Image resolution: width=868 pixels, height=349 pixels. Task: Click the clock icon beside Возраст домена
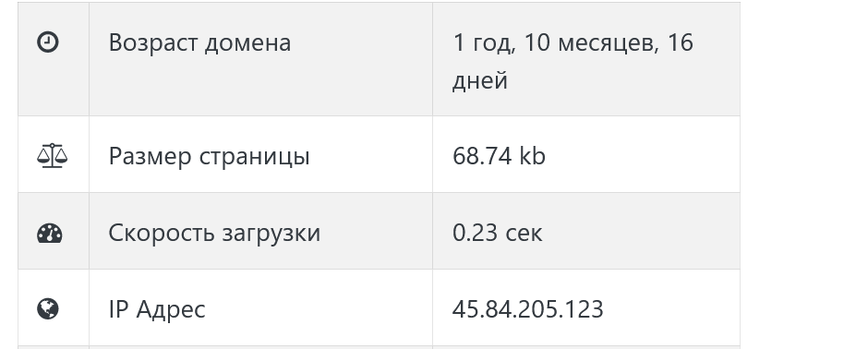(48, 42)
